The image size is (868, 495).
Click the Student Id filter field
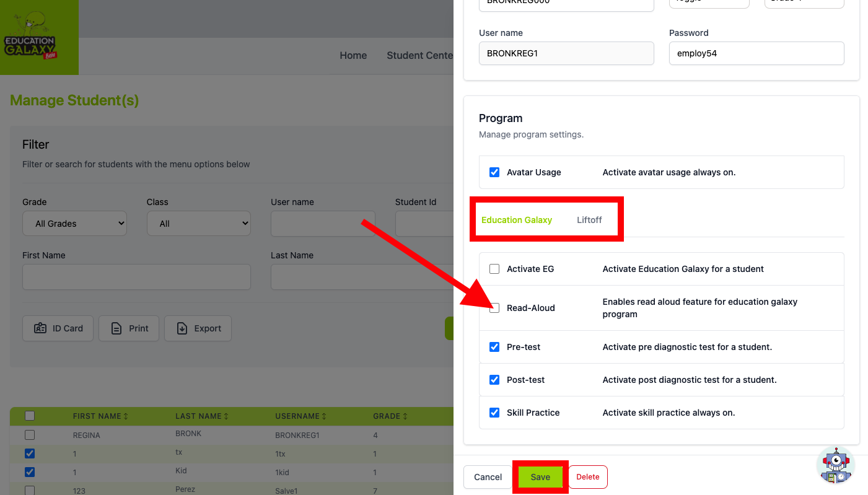click(x=424, y=224)
